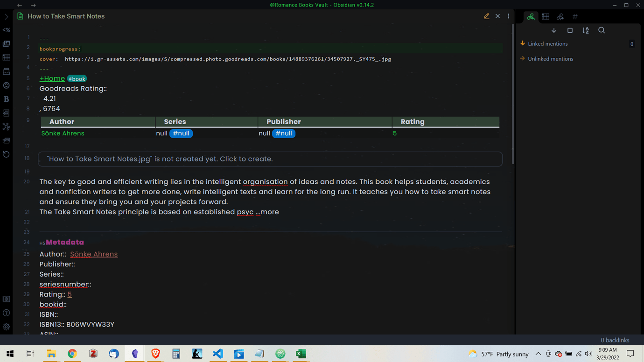Screen dimensions: 644x362
Task: Click the emoji icon in the left ribbon
Action: coord(6,85)
